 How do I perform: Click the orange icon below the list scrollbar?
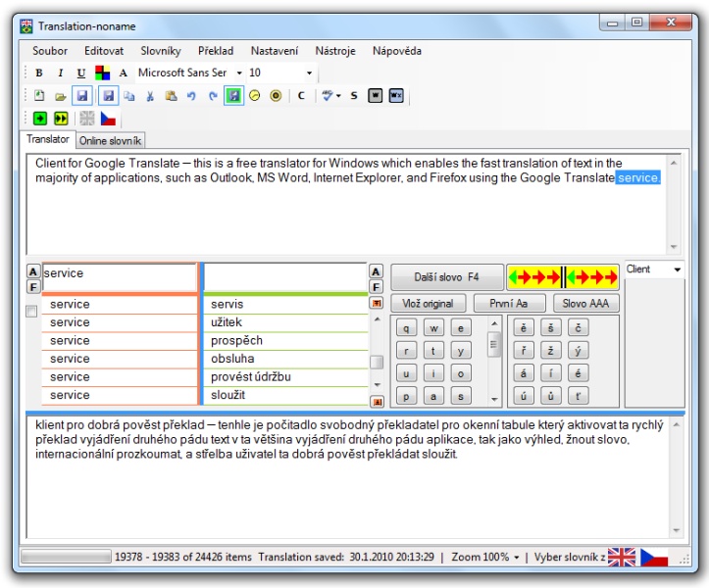pos(377,402)
